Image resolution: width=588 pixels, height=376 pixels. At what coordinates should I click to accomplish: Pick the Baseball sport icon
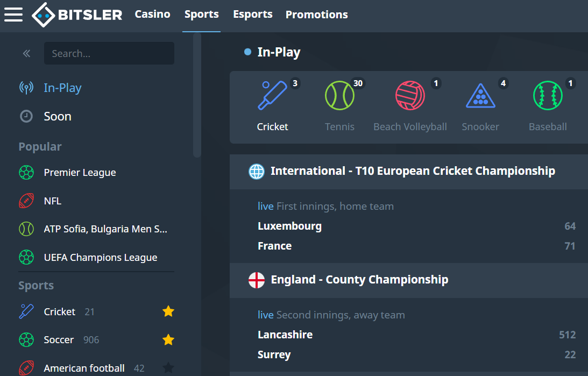548,96
